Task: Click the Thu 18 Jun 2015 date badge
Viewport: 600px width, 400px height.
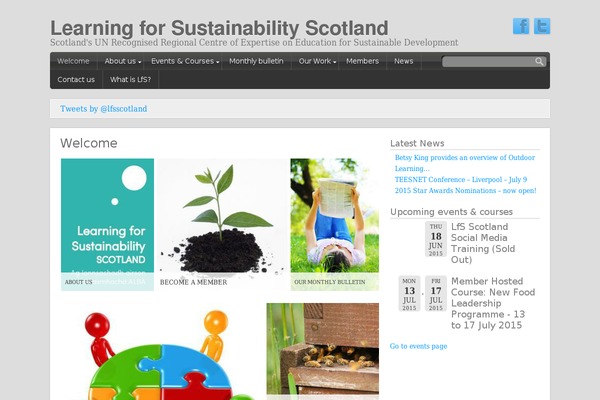Action: click(436, 239)
